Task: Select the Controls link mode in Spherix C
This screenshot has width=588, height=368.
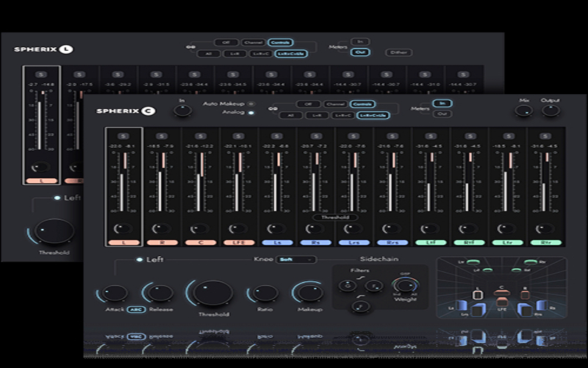Action: pos(362,104)
